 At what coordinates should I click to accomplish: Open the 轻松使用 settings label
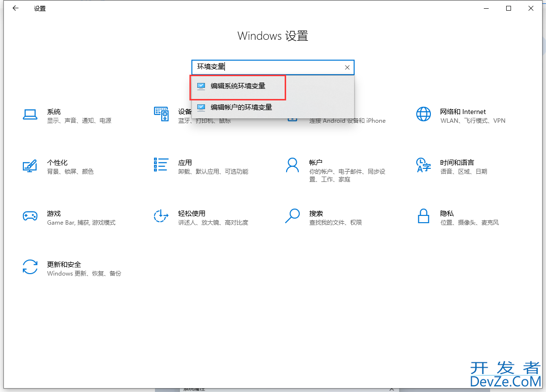[191, 213]
